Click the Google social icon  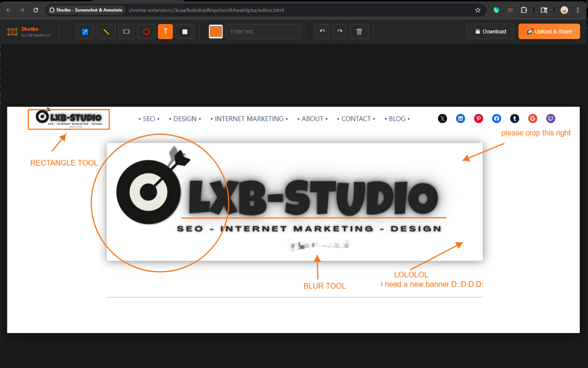[x=532, y=119]
